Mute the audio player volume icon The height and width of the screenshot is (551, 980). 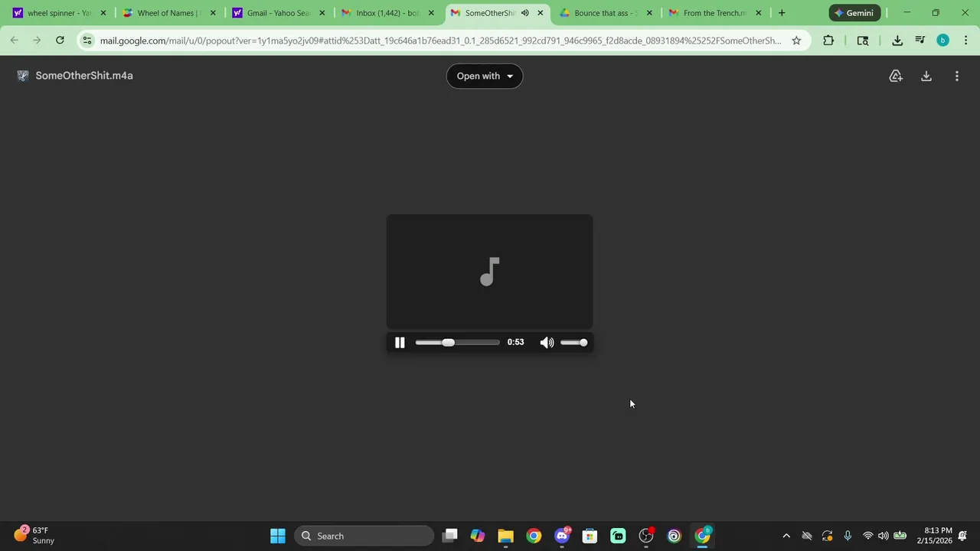(547, 343)
